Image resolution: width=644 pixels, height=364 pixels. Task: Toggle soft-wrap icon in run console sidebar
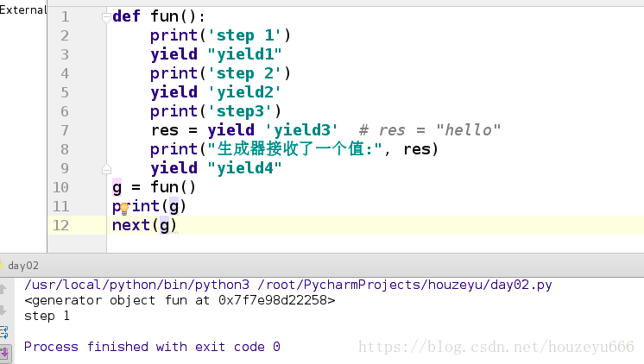[x=4, y=331]
